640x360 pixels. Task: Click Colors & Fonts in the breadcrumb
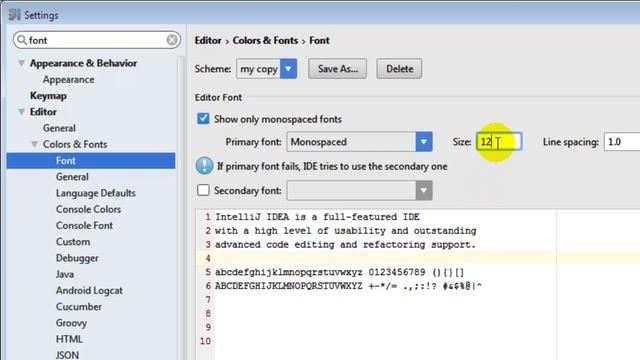click(x=265, y=40)
